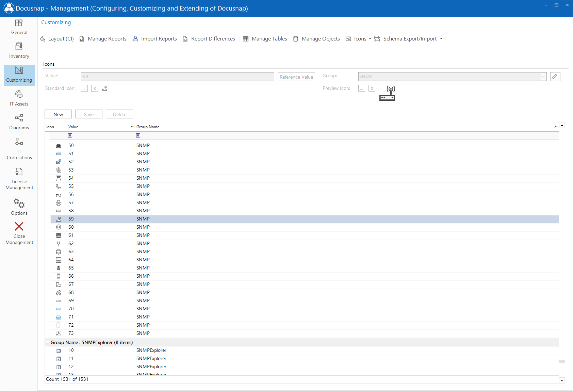
Task: Click the pencil edit group icon
Action: tap(555, 77)
